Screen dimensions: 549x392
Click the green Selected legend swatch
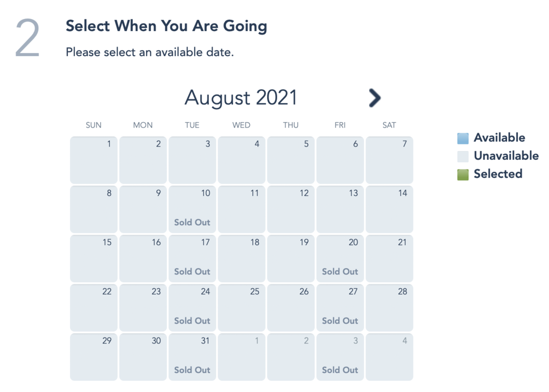point(463,174)
